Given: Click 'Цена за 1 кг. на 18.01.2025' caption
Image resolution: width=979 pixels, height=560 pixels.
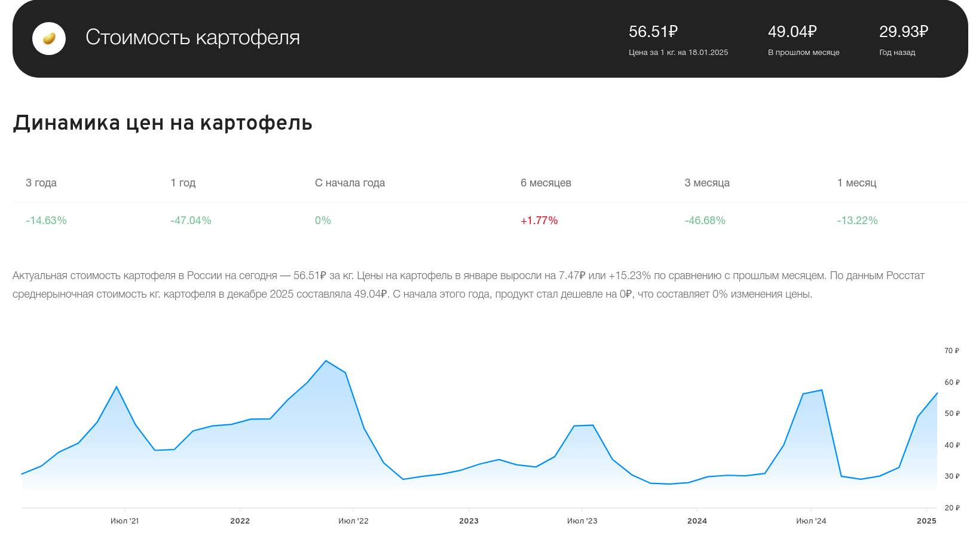Looking at the screenshot, I should point(678,53).
